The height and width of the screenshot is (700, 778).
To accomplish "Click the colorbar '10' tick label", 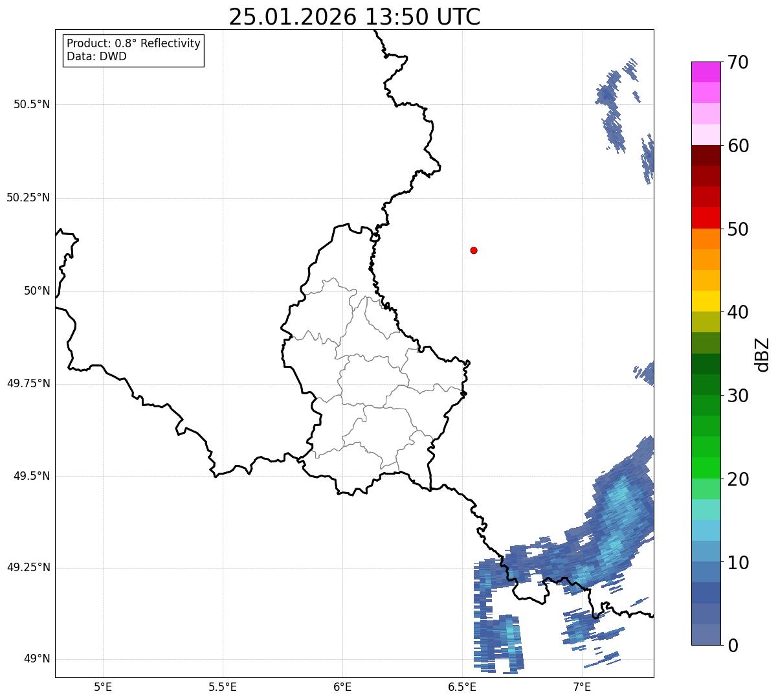I will tap(738, 563).
